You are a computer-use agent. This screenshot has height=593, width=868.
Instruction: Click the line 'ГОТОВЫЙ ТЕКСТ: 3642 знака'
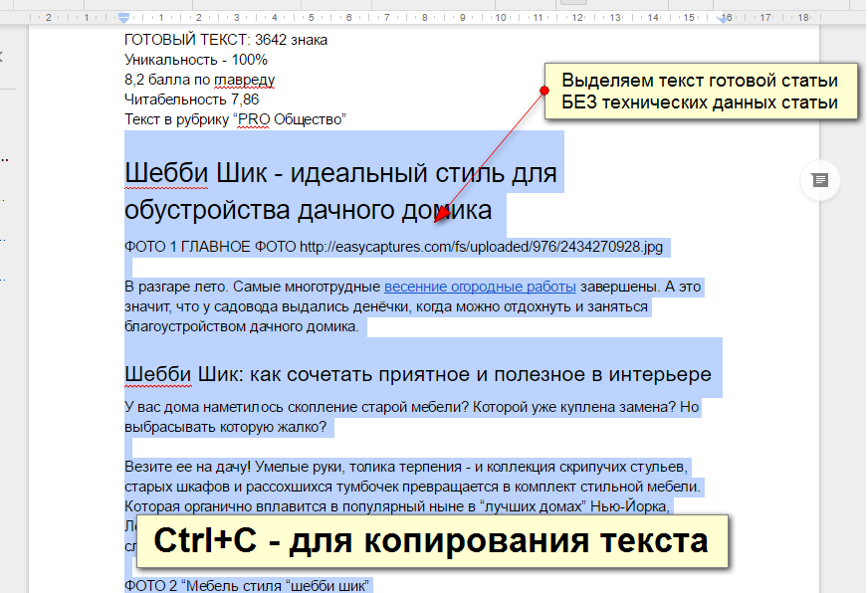click(226, 40)
